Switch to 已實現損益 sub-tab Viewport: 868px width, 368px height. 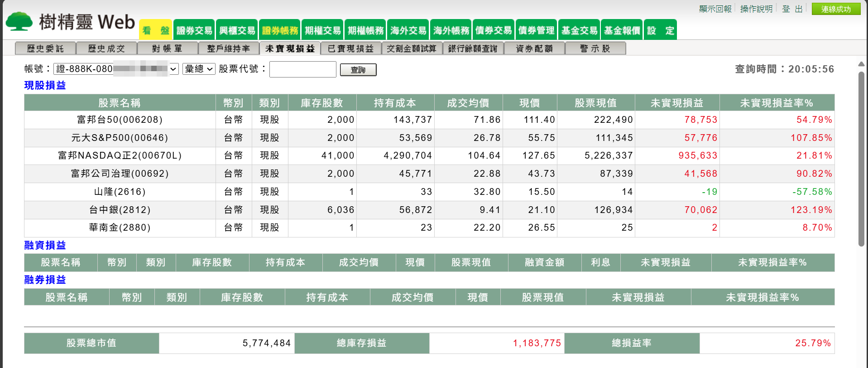click(351, 48)
